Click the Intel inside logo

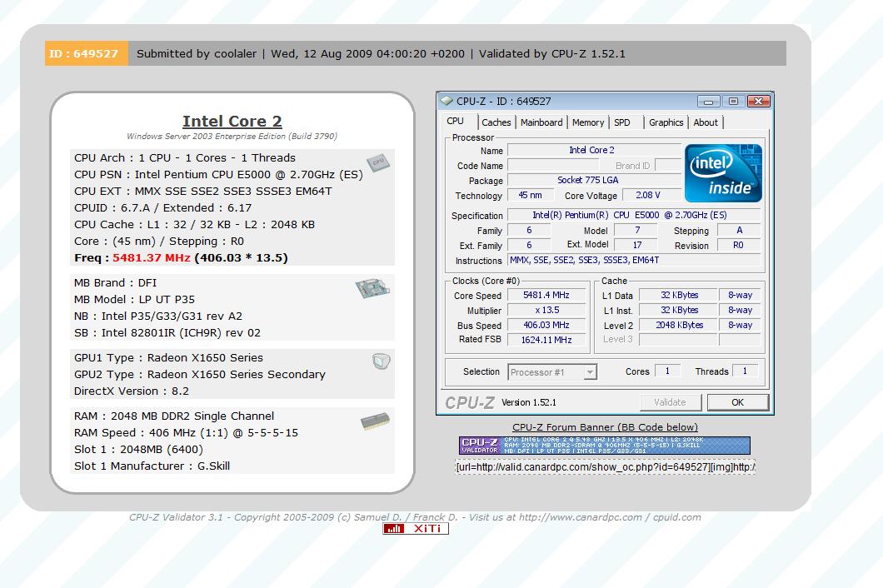tap(724, 173)
